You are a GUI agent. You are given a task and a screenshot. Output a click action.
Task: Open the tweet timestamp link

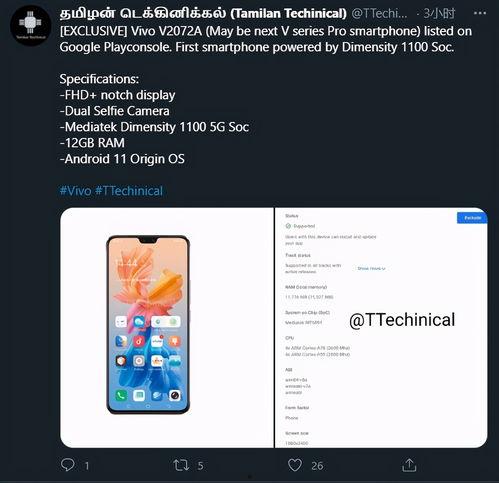[439, 14]
